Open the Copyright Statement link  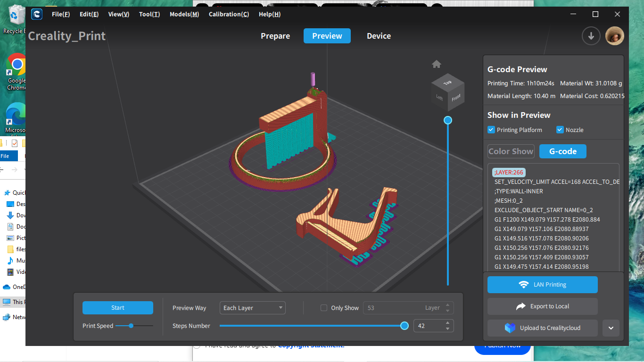(311, 345)
